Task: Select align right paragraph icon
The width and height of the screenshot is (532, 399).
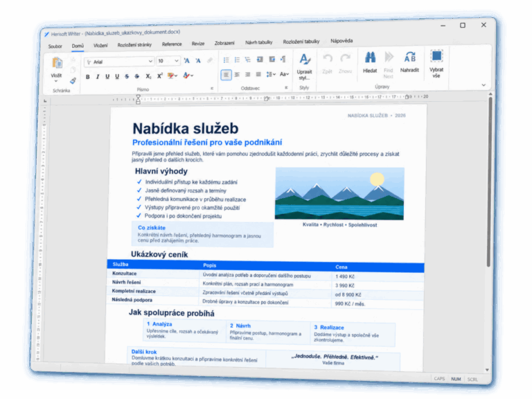Action: [248, 74]
